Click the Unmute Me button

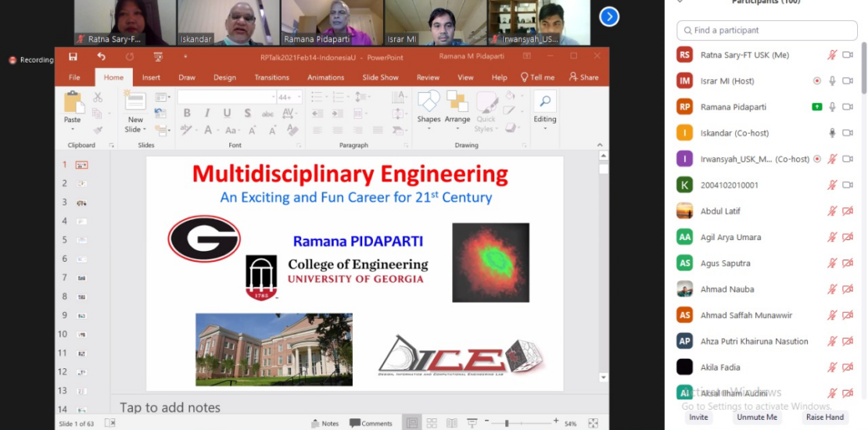(756, 417)
